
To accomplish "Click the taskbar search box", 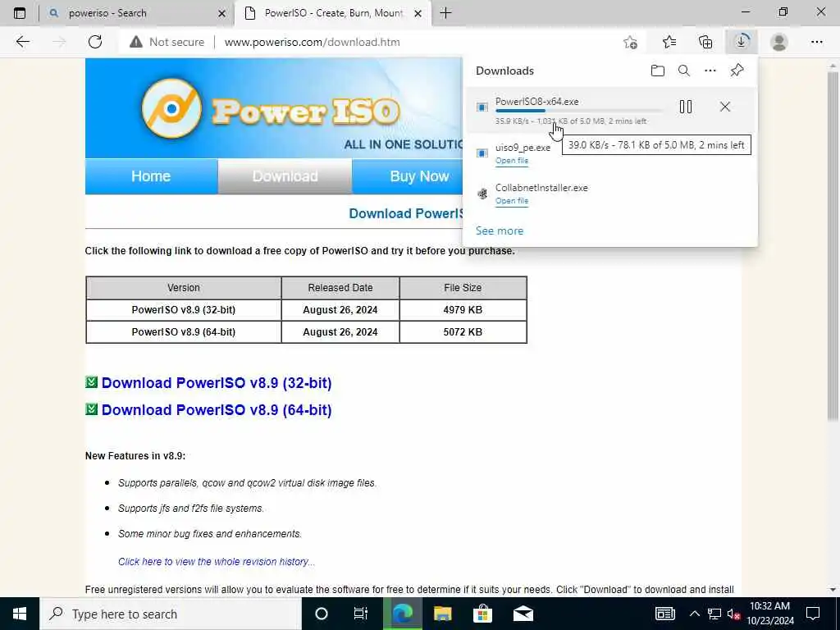I will coord(171,614).
